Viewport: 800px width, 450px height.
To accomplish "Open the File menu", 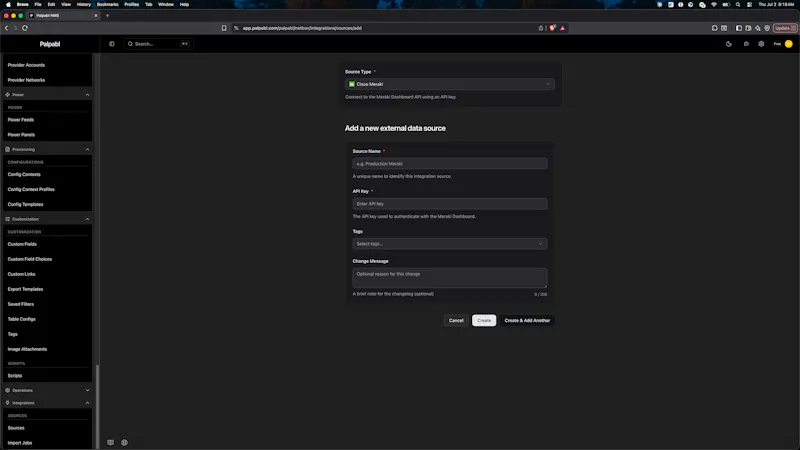I will click(38, 5).
